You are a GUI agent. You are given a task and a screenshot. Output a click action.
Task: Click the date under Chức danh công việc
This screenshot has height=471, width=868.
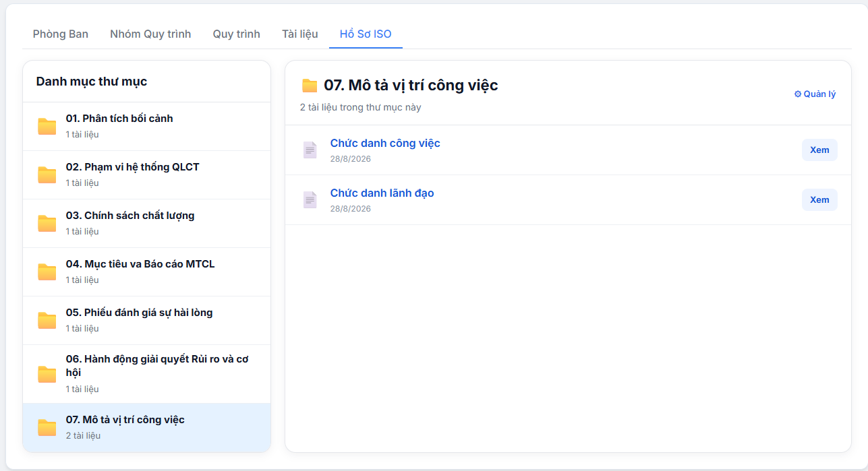(x=351, y=159)
